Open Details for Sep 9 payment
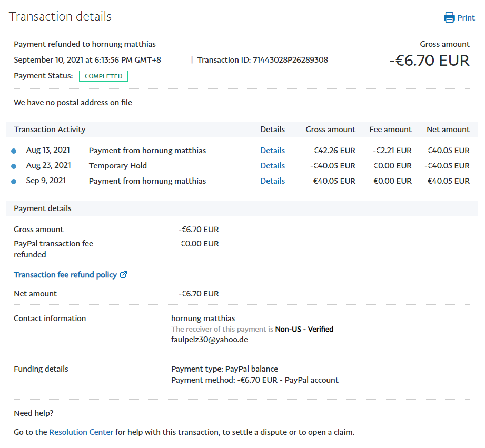 tap(272, 181)
